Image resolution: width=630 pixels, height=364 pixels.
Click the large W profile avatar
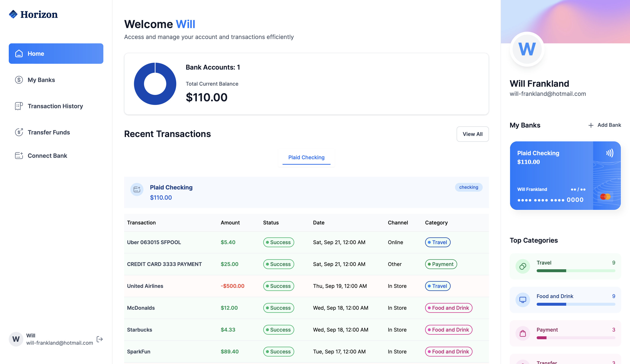(x=527, y=49)
